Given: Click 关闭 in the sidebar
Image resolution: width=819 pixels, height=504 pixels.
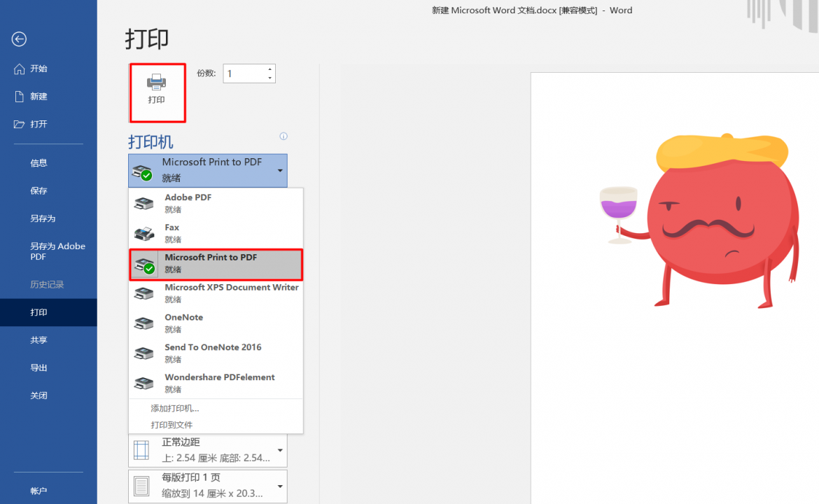Looking at the screenshot, I should pos(48,395).
